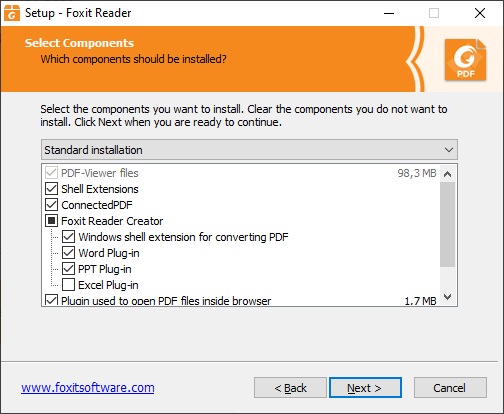Uncheck the Shell Extensions component

point(51,189)
